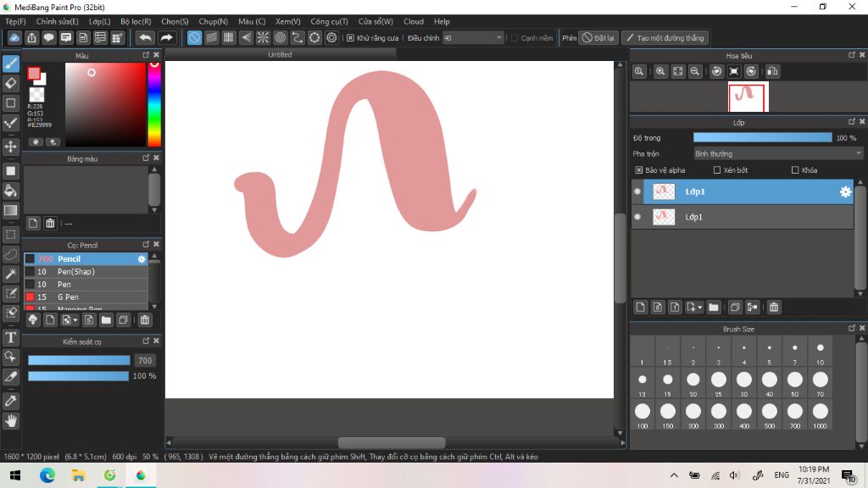This screenshot has height=488, width=868.
Task: Select the Brush tool in left toolbar
Action: coord(10,64)
